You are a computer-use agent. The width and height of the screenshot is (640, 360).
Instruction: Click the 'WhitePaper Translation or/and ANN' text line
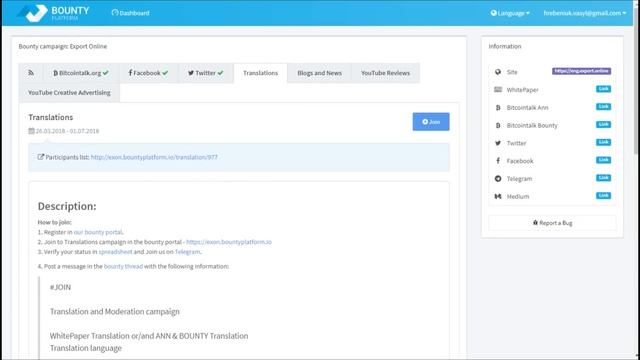point(149,336)
